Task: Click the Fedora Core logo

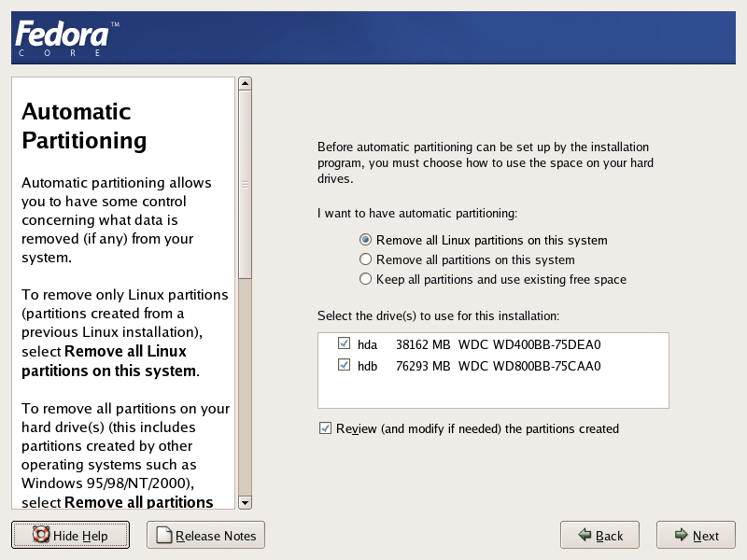Action: (67, 38)
